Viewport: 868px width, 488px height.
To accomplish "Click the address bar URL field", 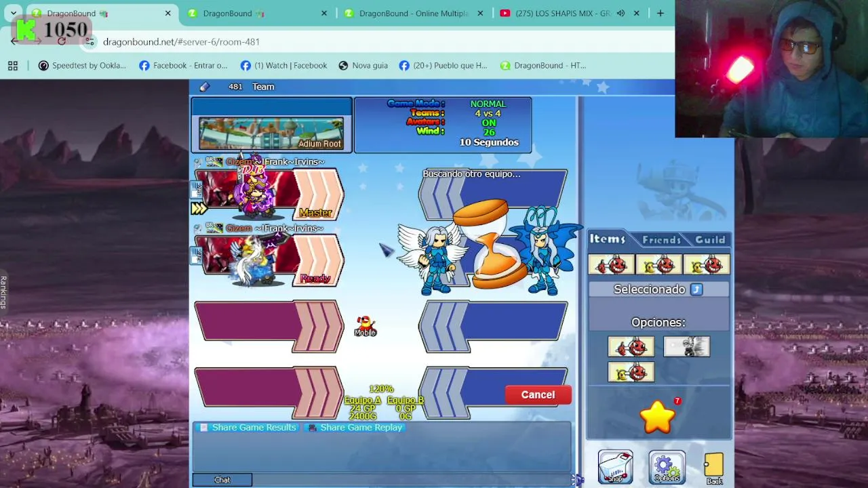I will (380, 42).
